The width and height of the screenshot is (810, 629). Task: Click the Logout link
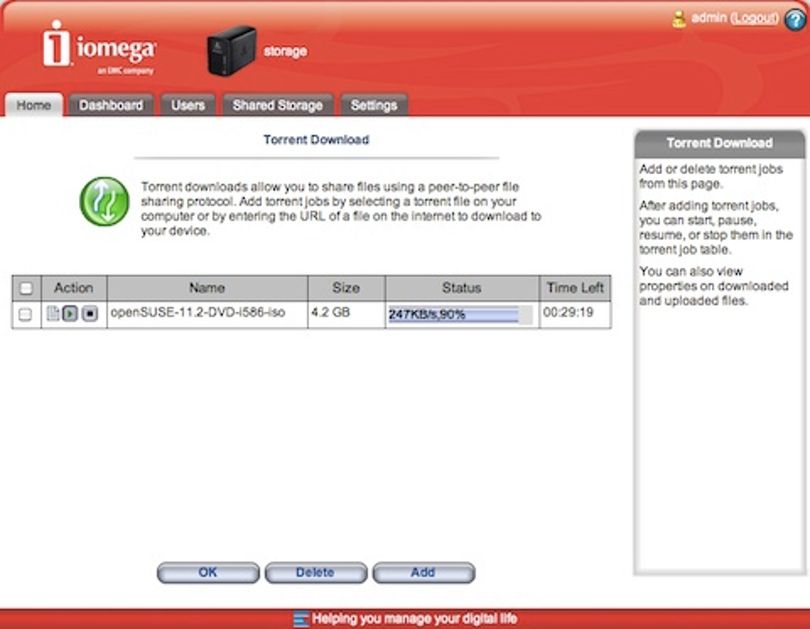point(755,18)
